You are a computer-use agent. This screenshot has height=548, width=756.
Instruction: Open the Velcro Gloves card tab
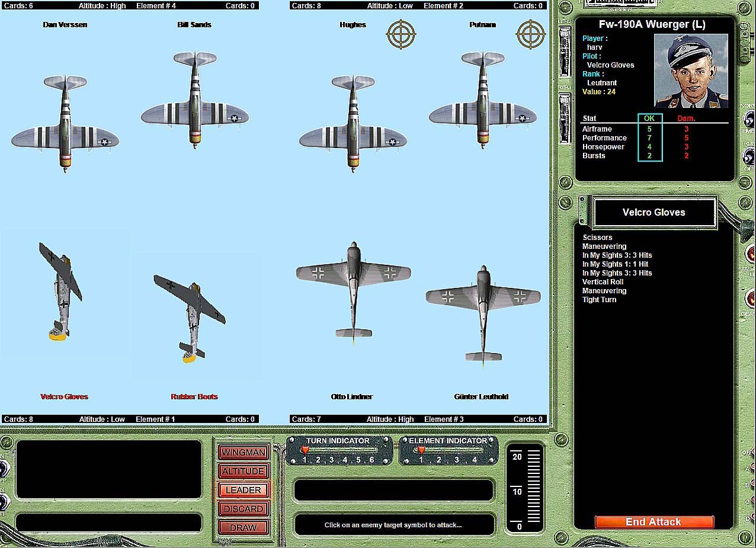click(x=654, y=213)
